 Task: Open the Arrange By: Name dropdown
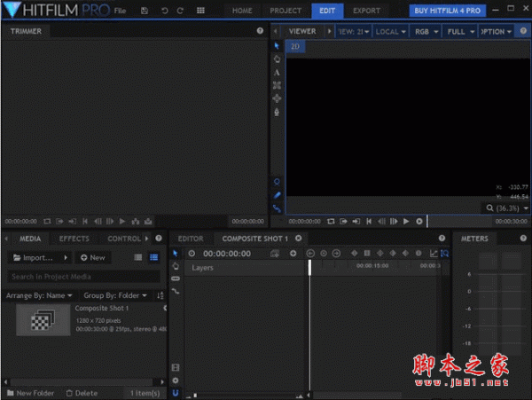pos(40,294)
